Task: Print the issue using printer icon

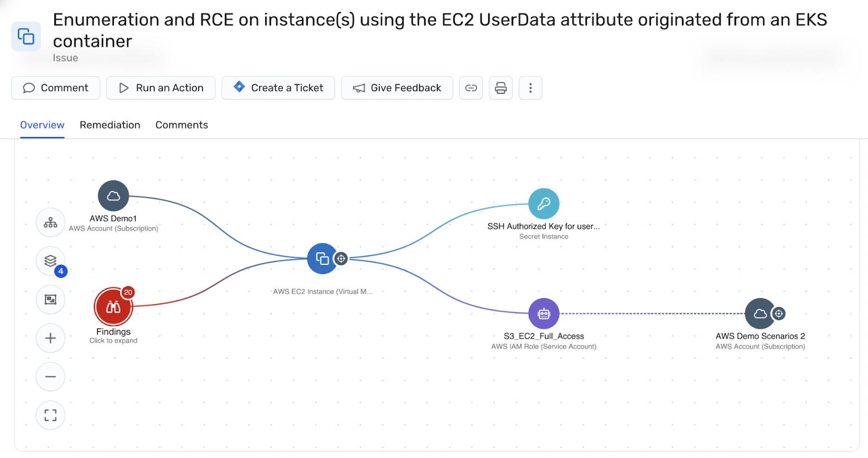Action: point(501,88)
